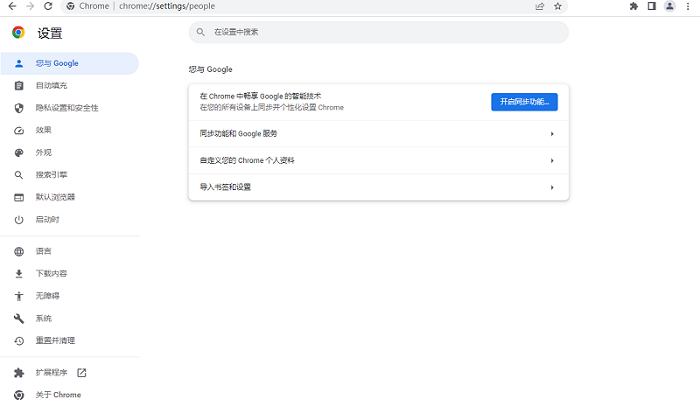The width and height of the screenshot is (700, 400).
Task: Click the reload page icon
Action: (x=48, y=6)
